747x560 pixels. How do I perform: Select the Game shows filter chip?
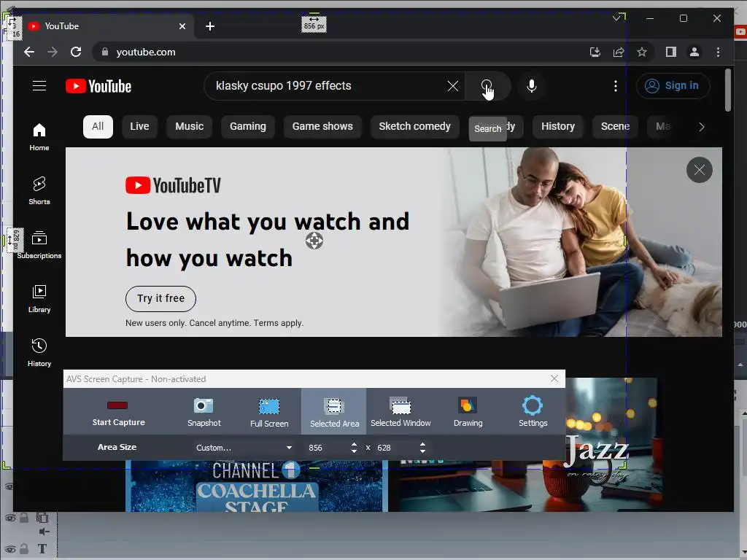pos(322,127)
